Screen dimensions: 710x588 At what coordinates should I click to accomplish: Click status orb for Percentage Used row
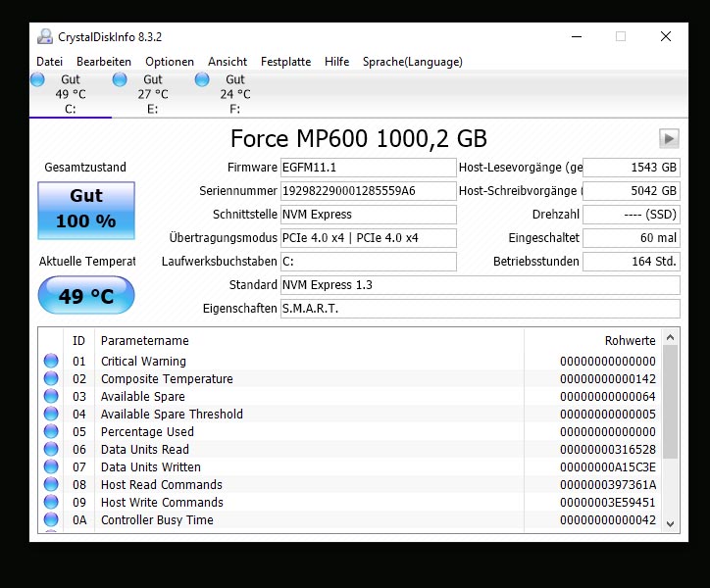click(51, 431)
